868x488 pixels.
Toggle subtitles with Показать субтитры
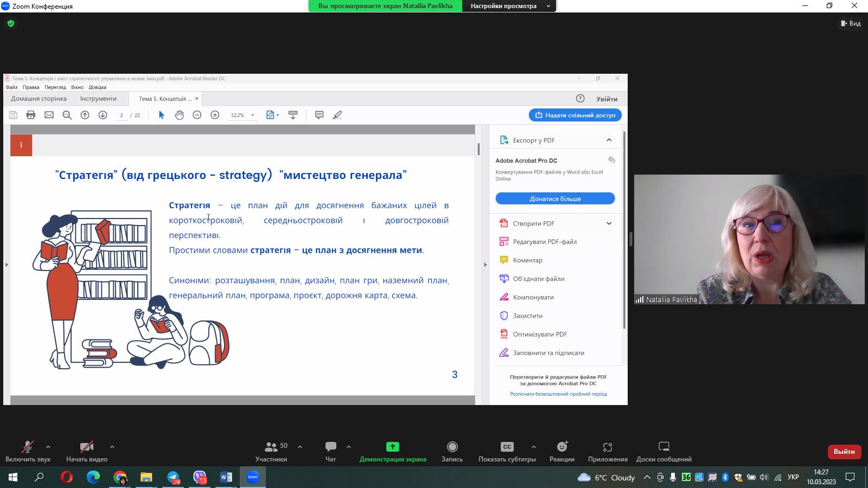point(507,451)
